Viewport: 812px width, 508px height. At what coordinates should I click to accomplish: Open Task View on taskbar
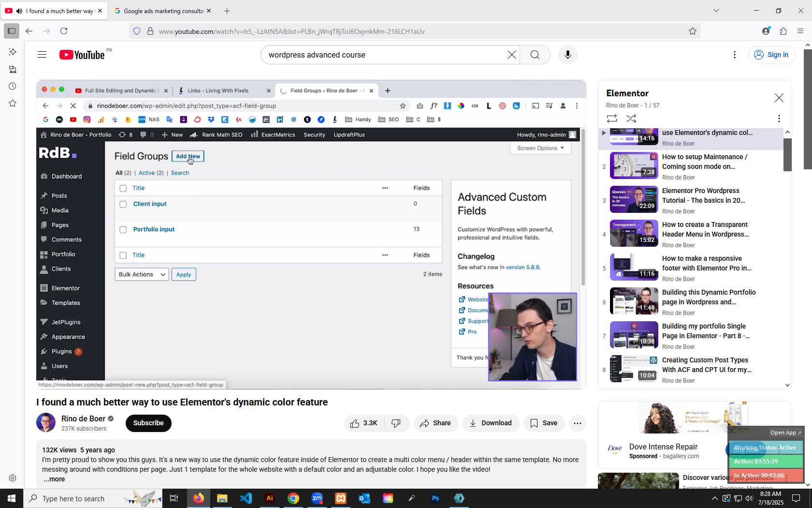174,498
